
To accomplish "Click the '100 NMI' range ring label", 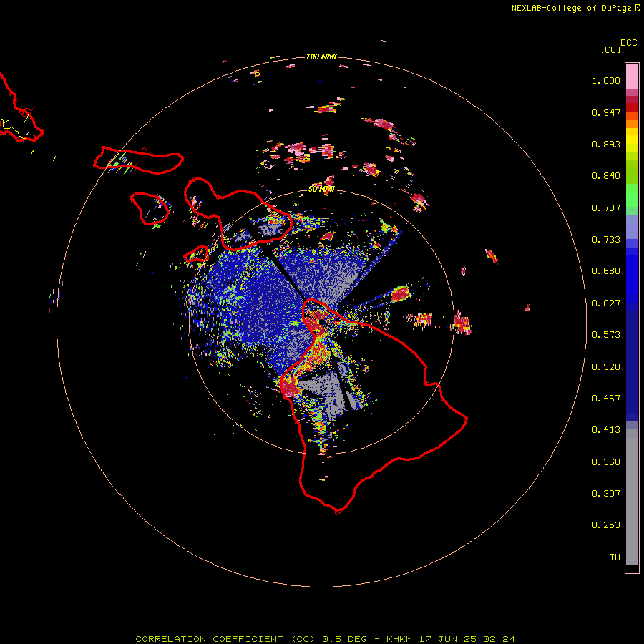I will point(321,57).
